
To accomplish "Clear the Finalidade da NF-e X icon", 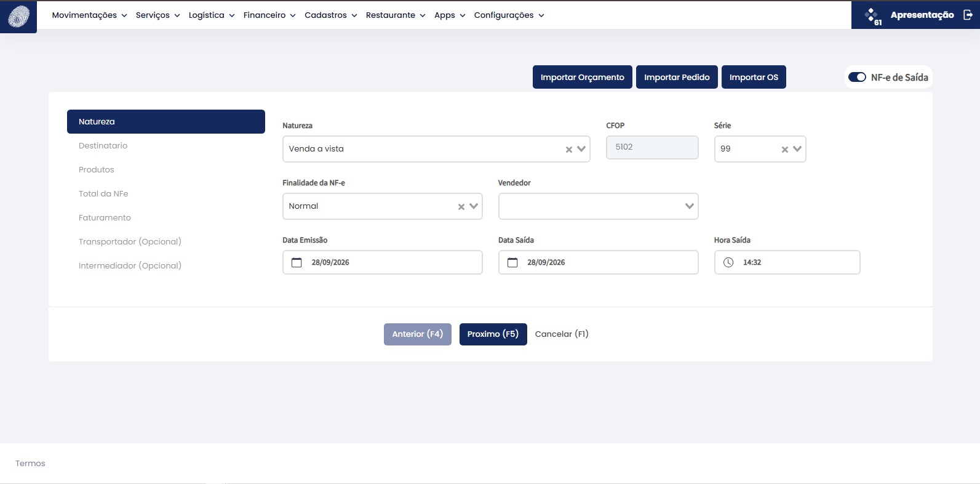I will (x=461, y=207).
